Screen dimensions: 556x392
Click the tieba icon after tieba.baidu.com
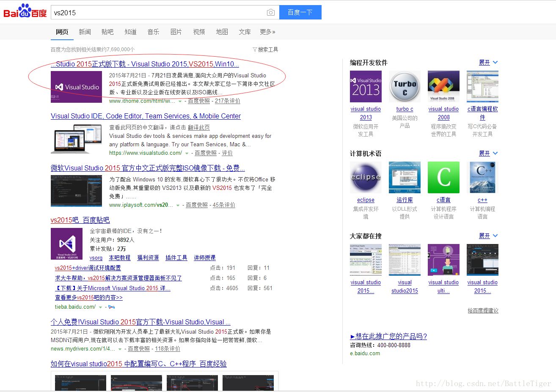point(112,307)
